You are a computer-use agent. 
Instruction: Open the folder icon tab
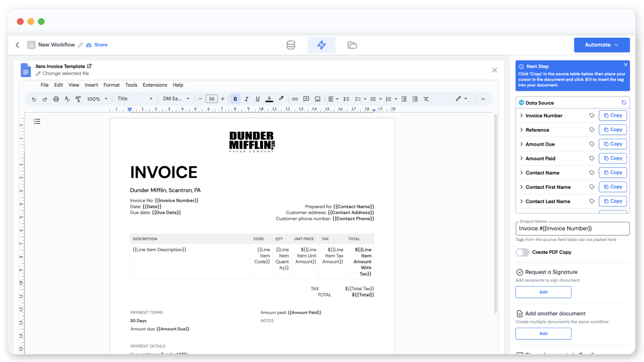tap(352, 45)
